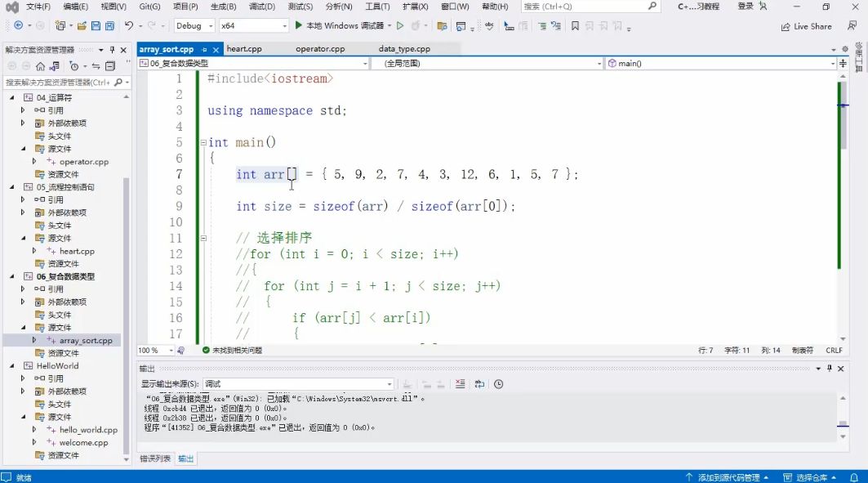The image size is (868, 483).
Task: Undo the last edit with Undo icon
Action: tap(129, 25)
